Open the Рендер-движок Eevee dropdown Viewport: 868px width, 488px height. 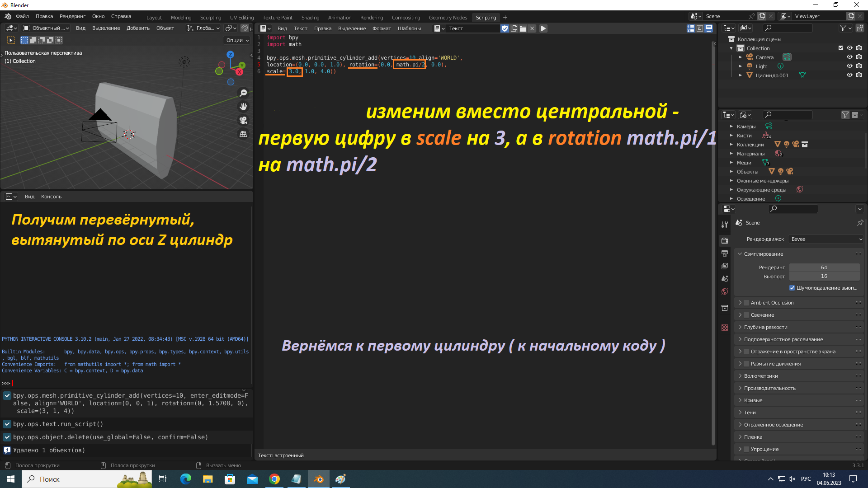tap(826, 239)
